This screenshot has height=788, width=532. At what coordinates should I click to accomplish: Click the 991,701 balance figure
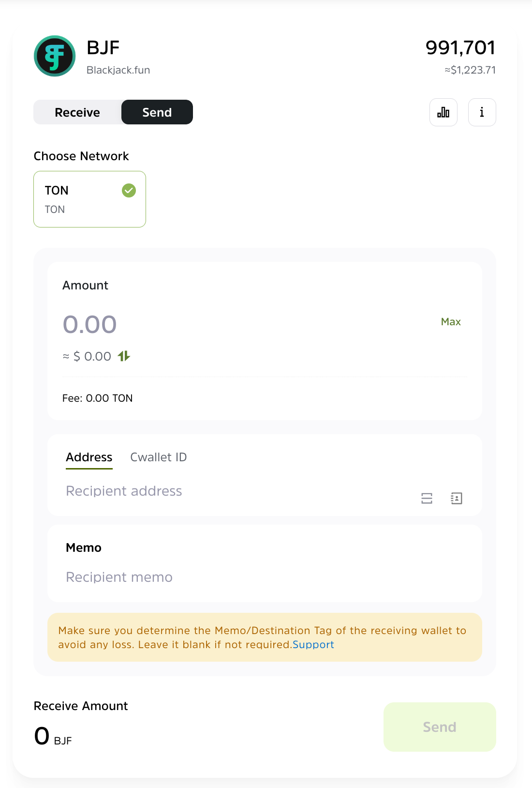click(460, 47)
